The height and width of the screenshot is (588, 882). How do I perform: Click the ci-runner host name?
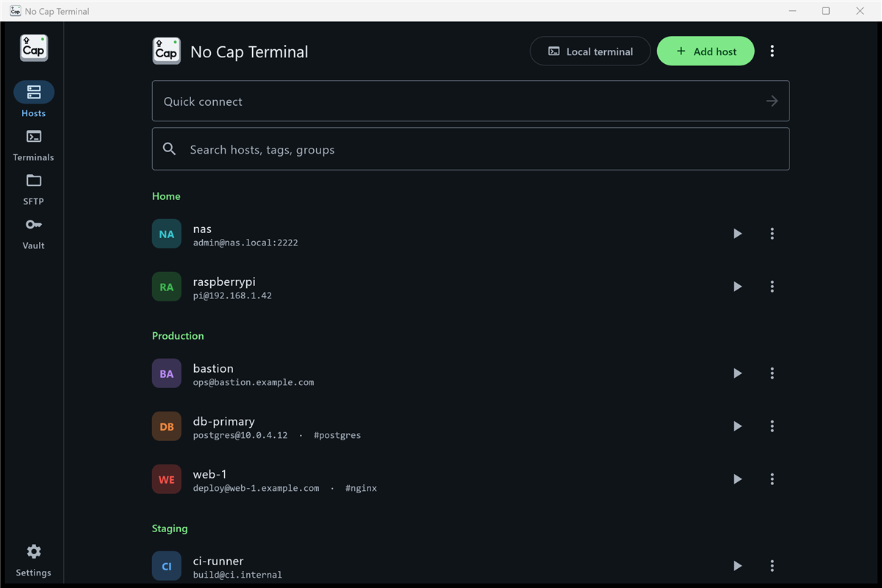[218, 561]
